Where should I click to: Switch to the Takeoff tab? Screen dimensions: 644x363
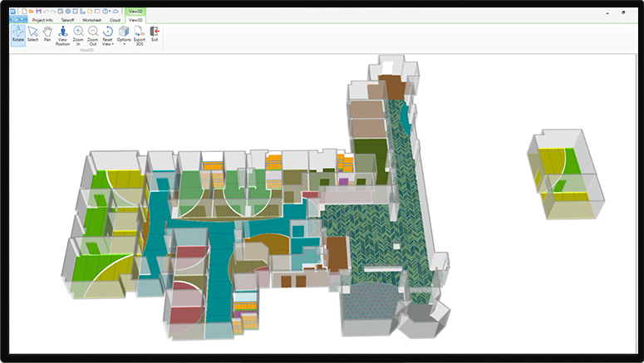point(67,20)
